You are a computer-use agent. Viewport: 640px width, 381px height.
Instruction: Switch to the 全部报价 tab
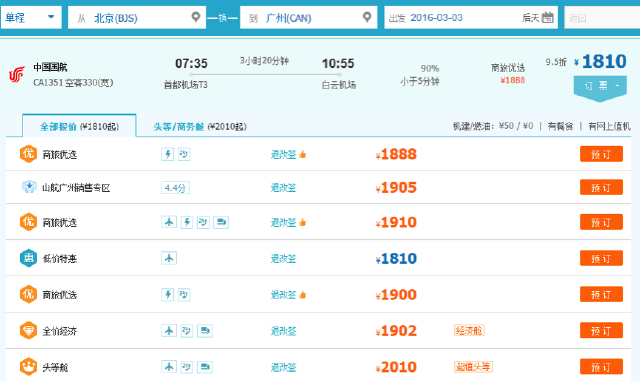click(79, 127)
